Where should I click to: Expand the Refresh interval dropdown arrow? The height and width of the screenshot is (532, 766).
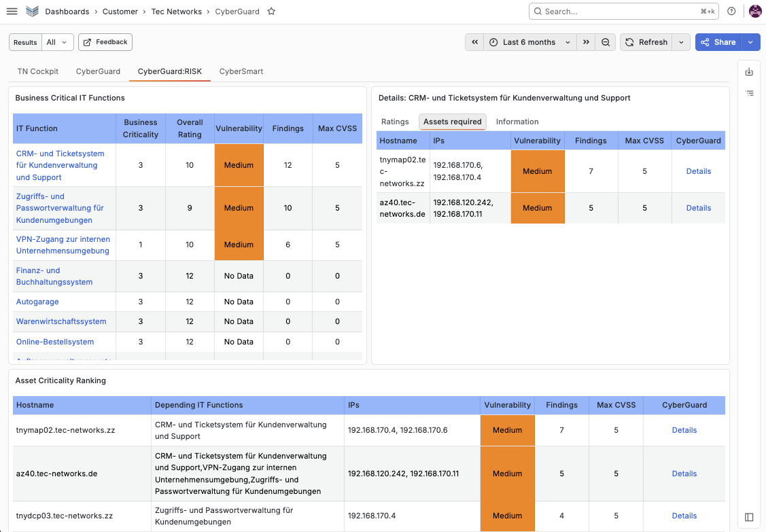click(681, 42)
